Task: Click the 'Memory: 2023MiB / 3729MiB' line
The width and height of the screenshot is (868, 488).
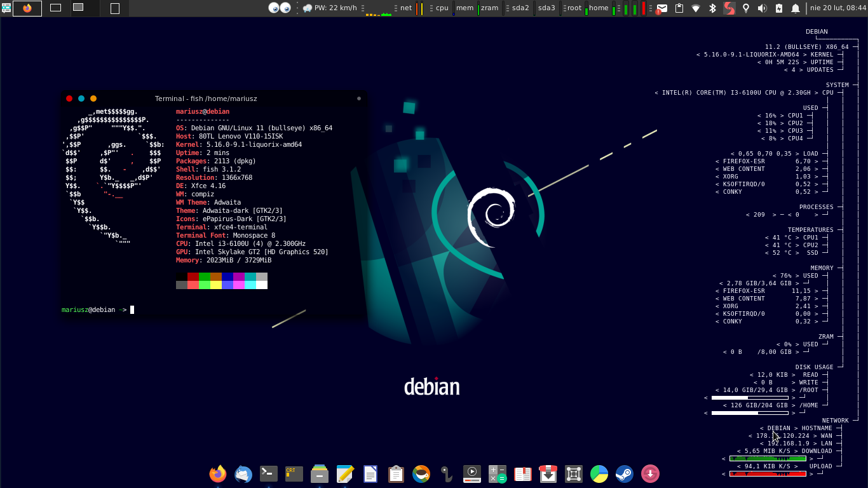Action: tap(224, 261)
